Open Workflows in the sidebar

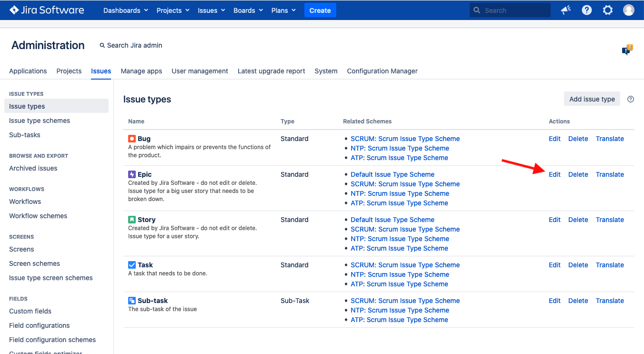[x=25, y=202]
